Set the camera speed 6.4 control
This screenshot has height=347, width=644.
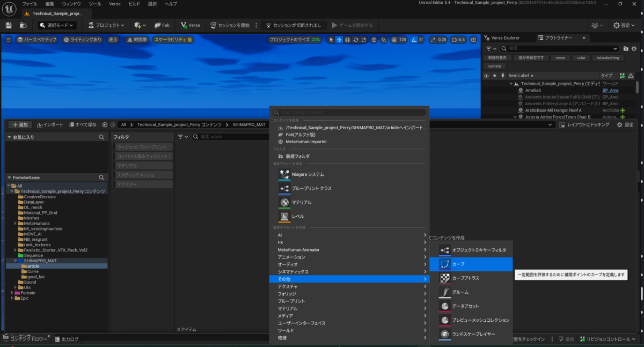pos(458,40)
